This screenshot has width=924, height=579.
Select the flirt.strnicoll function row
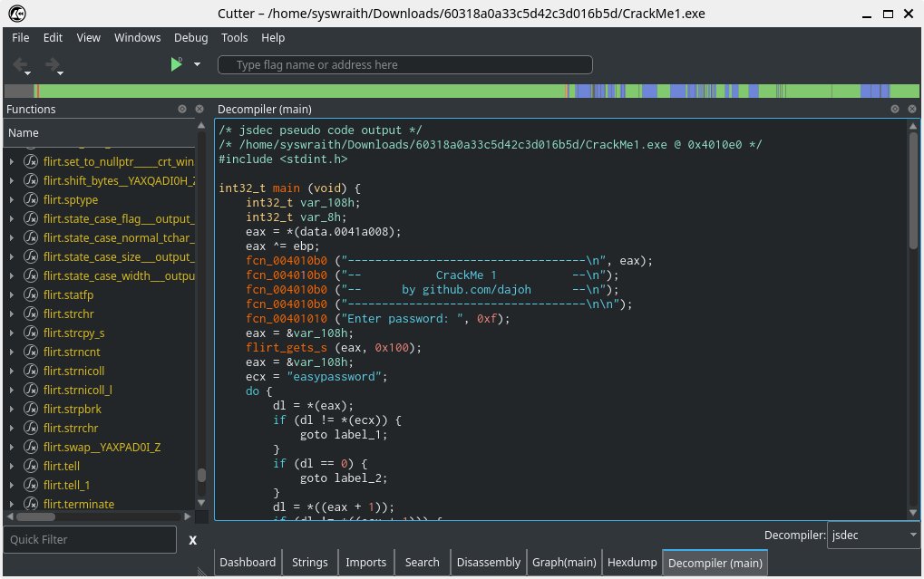99,371
